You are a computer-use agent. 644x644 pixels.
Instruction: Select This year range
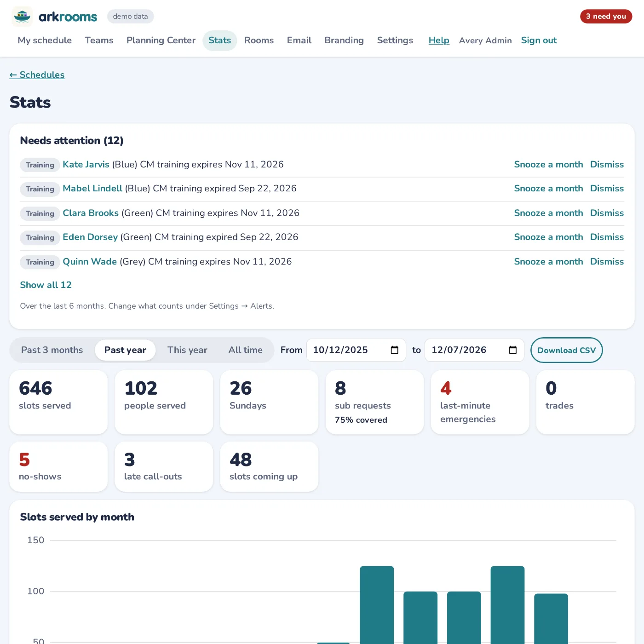coord(187,350)
